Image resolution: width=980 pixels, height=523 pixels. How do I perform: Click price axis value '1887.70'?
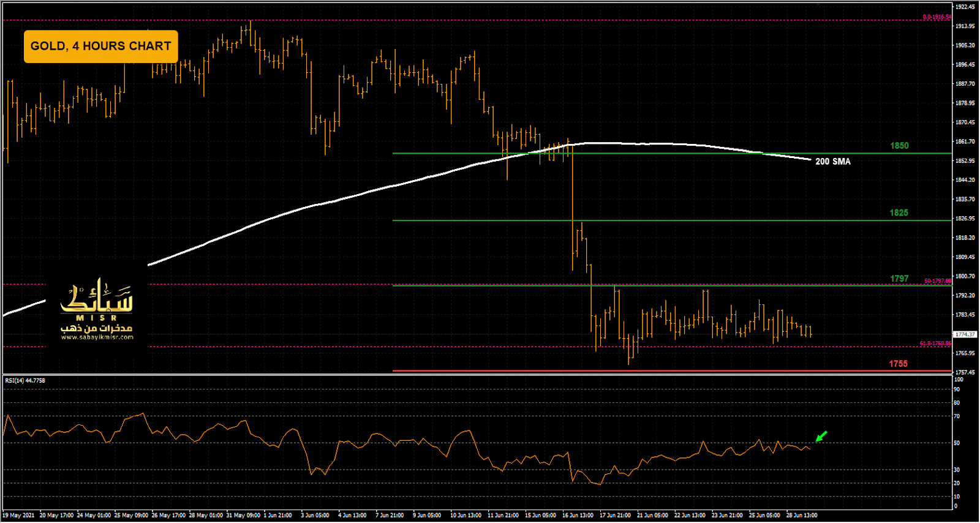click(965, 84)
